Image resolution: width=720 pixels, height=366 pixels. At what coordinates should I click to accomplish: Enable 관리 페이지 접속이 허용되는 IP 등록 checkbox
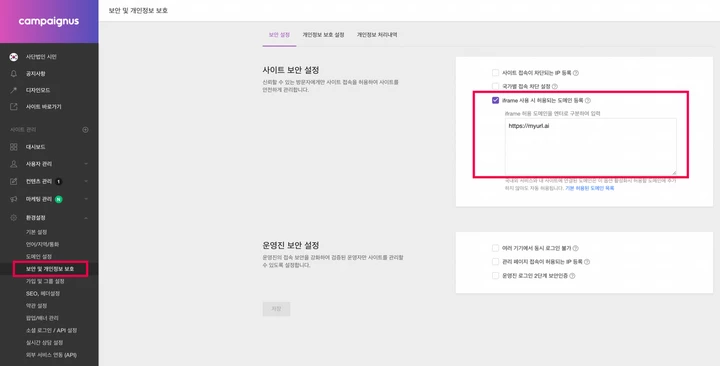(495, 262)
